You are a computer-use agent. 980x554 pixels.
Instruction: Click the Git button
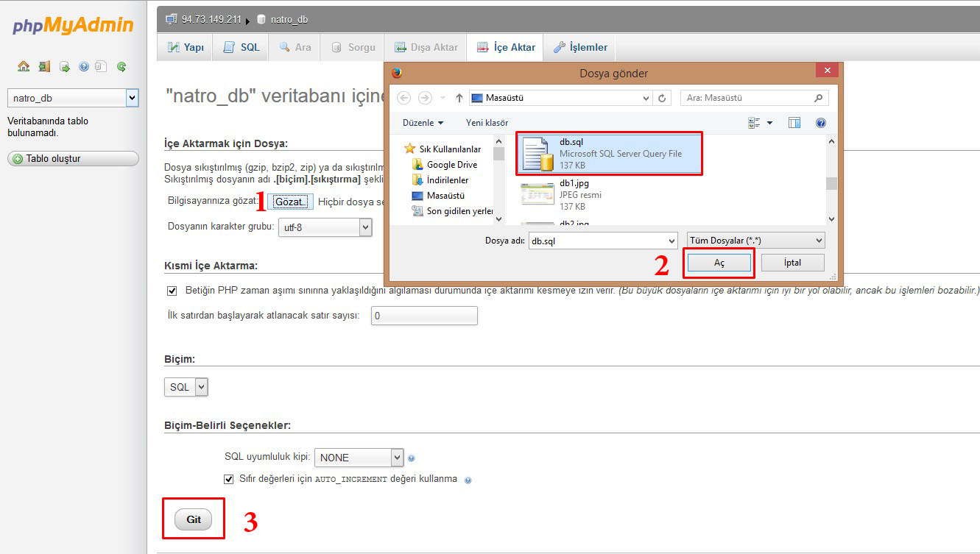[194, 519]
